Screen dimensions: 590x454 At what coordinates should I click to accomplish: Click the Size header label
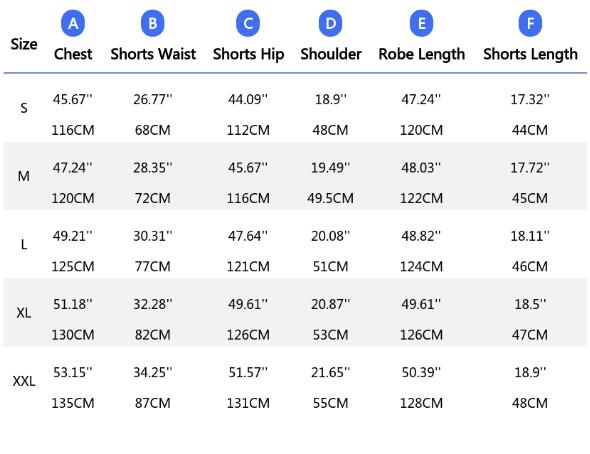24,44
